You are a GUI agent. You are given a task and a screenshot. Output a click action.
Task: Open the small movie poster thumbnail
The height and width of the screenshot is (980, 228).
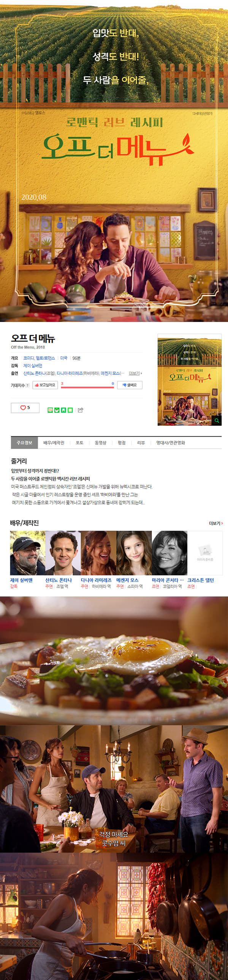coord(190,380)
